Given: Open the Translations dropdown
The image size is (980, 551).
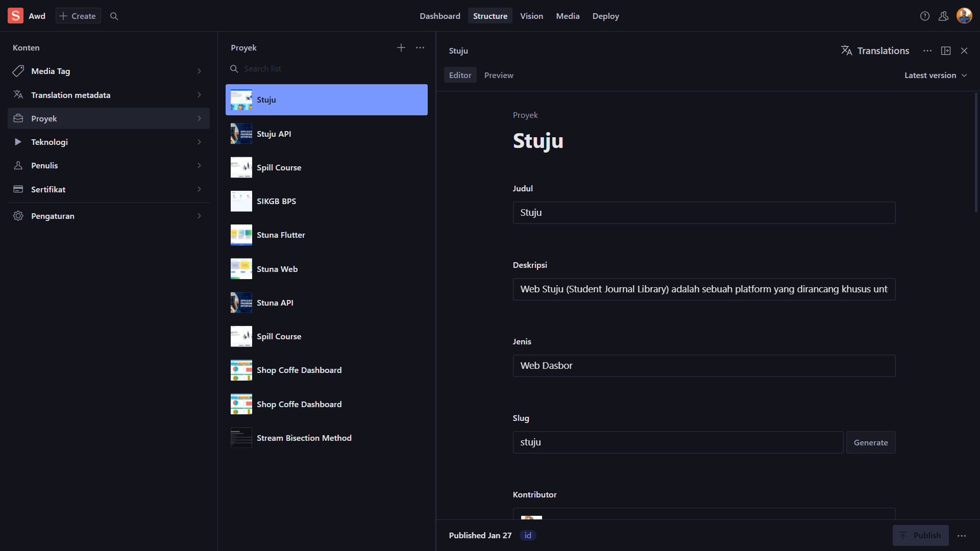Looking at the screenshot, I should pos(875,51).
